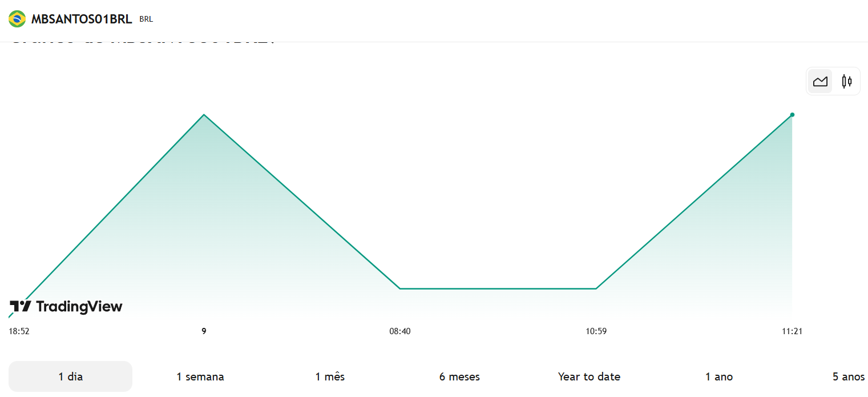Select the 1 ano range
The image size is (868, 397).
click(719, 376)
